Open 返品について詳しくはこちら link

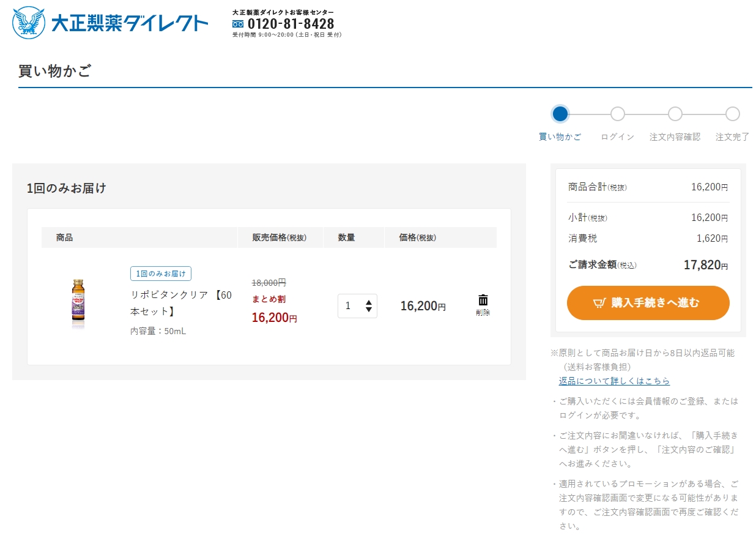tap(614, 381)
